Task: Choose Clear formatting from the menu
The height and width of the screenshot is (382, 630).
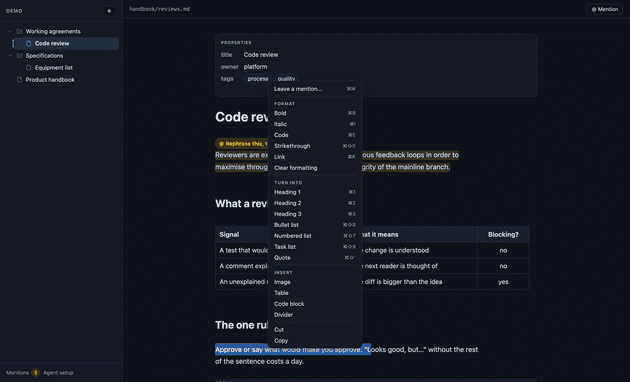Action: 315,168
